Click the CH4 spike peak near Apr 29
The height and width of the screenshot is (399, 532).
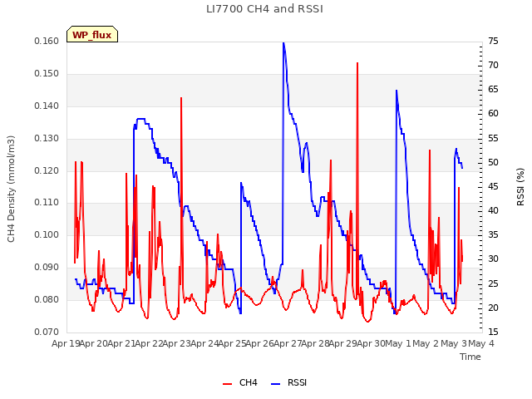(357, 63)
